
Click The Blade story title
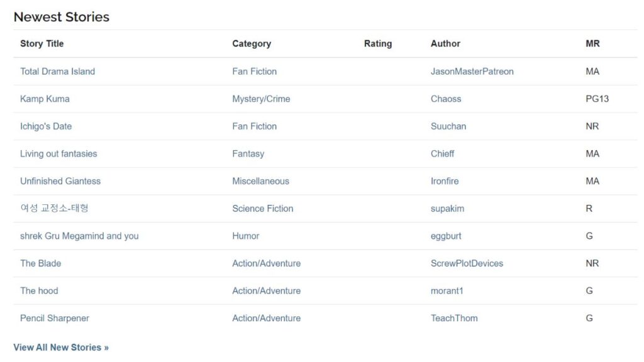[40, 263]
